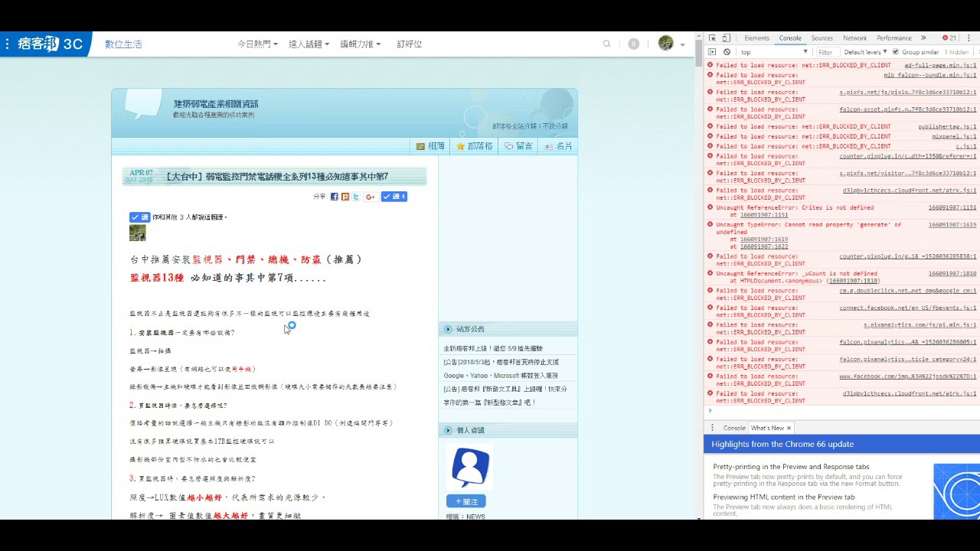Switch to the DevTools Performance tab

[x=894, y=38]
